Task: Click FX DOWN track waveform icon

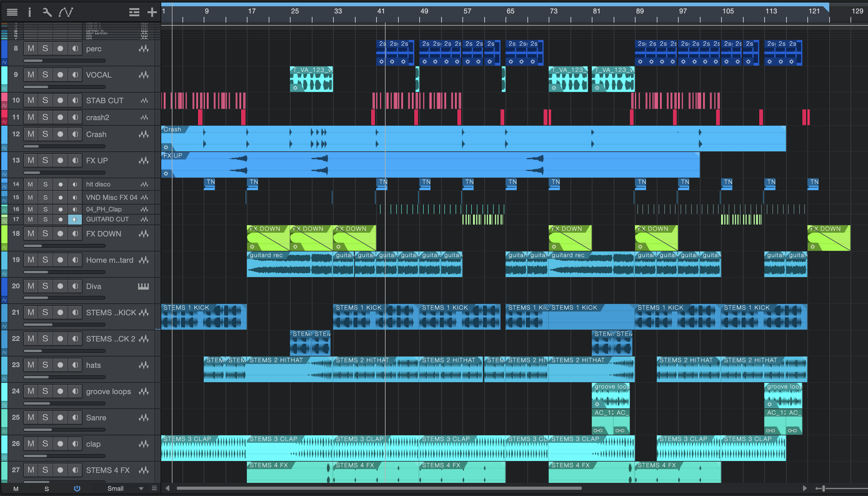Action: (144, 233)
